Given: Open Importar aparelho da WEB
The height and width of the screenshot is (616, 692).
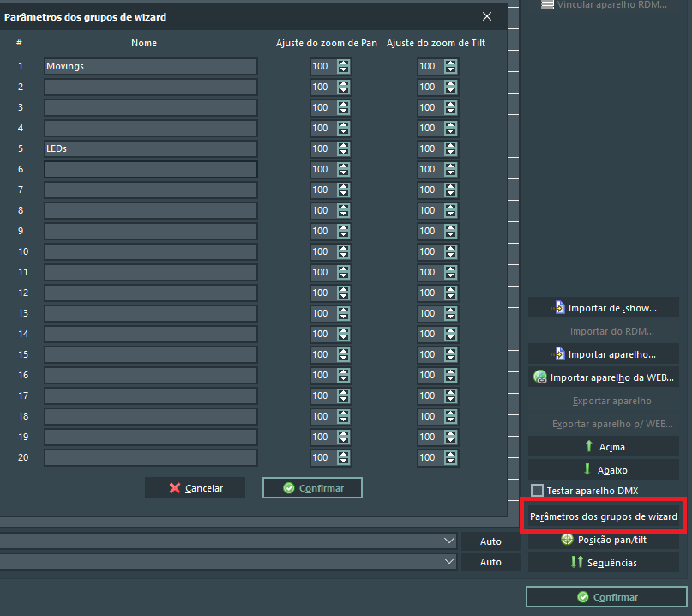Looking at the screenshot, I should [x=603, y=377].
